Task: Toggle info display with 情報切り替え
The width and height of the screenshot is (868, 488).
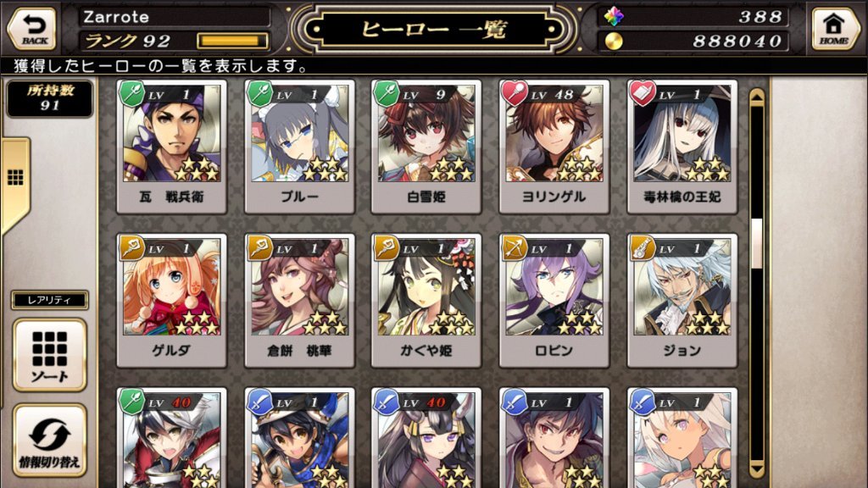Action: [x=50, y=440]
